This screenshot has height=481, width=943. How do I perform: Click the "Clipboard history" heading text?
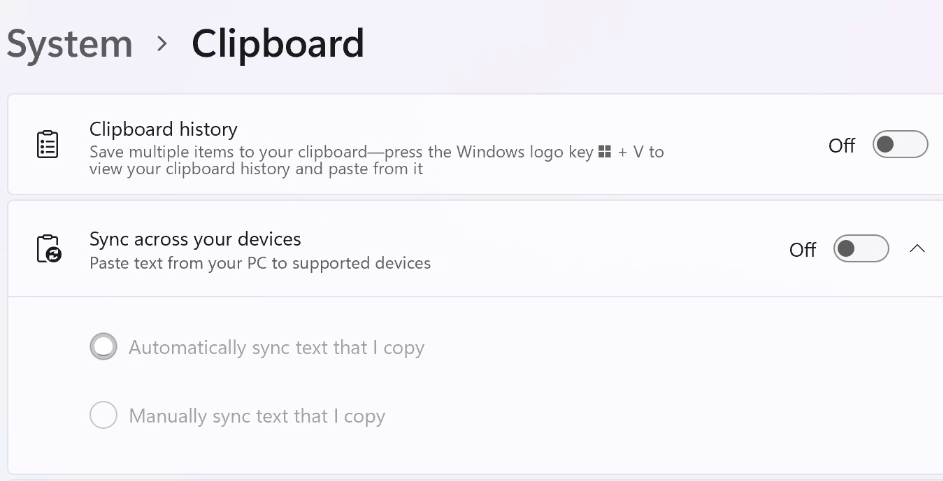(x=163, y=129)
